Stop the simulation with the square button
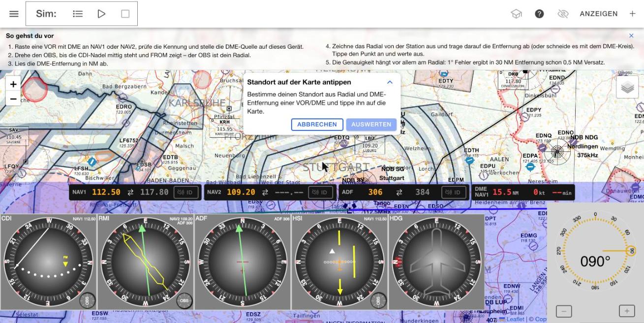This screenshot has width=644, height=323. click(125, 14)
